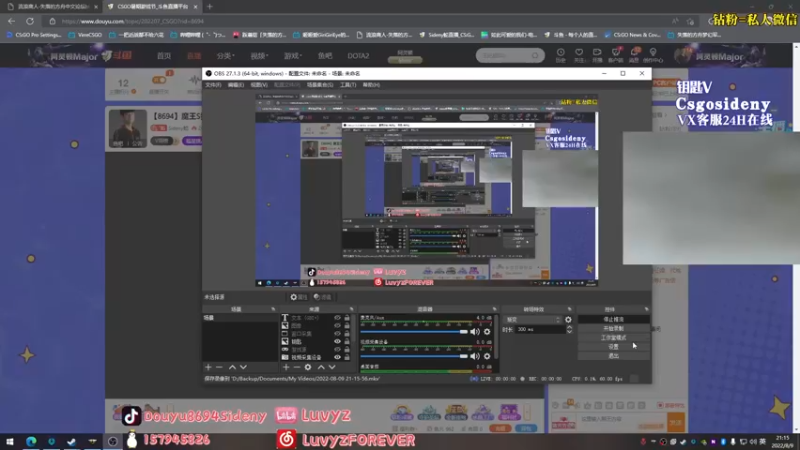Add a new source with plus icon
The width and height of the screenshot is (800, 450).
pyautogui.click(x=286, y=367)
